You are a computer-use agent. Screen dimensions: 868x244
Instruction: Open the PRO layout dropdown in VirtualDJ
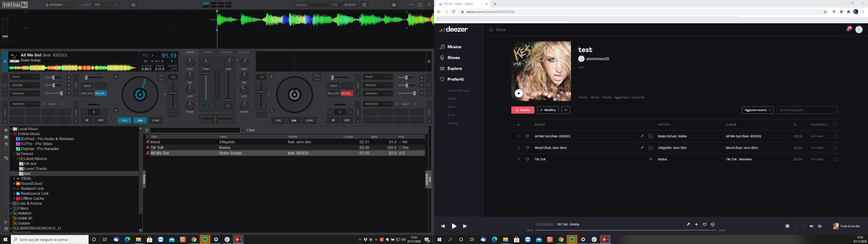click(x=107, y=5)
